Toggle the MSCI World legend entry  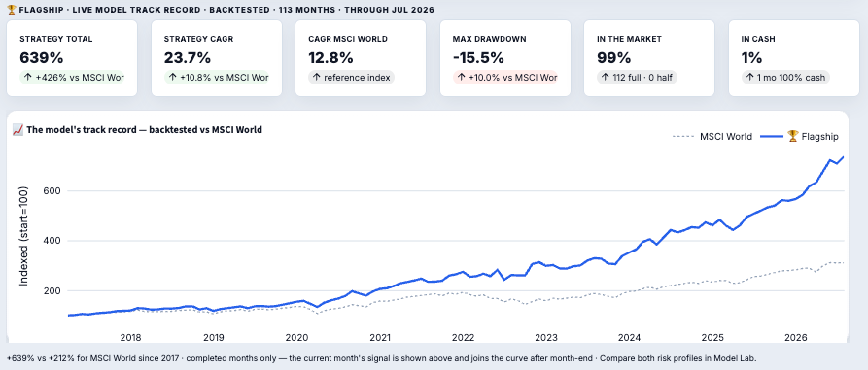pos(712,137)
